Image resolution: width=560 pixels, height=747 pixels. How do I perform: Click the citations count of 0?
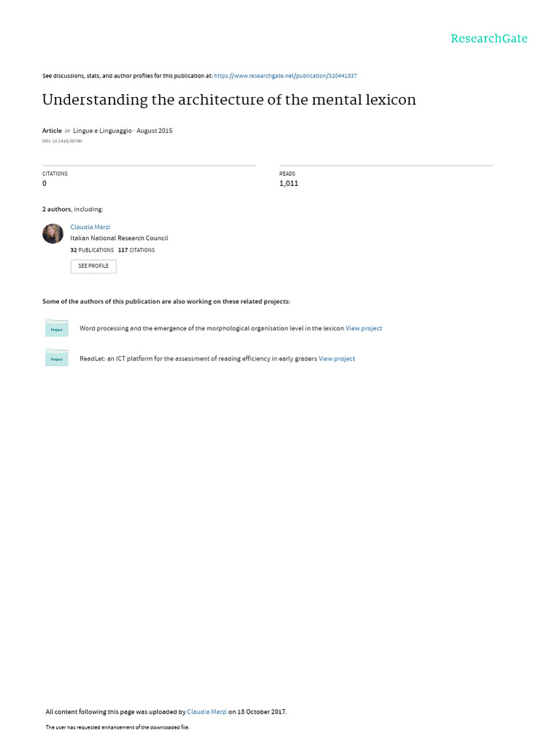point(44,184)
